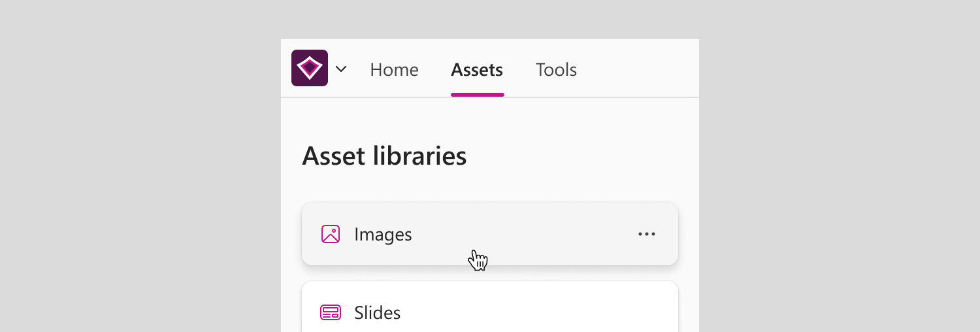Expand the chevron beside the app logo
The height and width of the screenshot is (332, 980).
[x=341, y=69]
